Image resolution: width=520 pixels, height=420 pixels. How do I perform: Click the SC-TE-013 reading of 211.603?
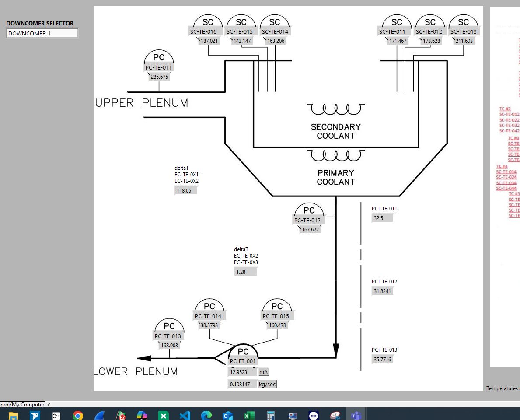pos(464,41)
